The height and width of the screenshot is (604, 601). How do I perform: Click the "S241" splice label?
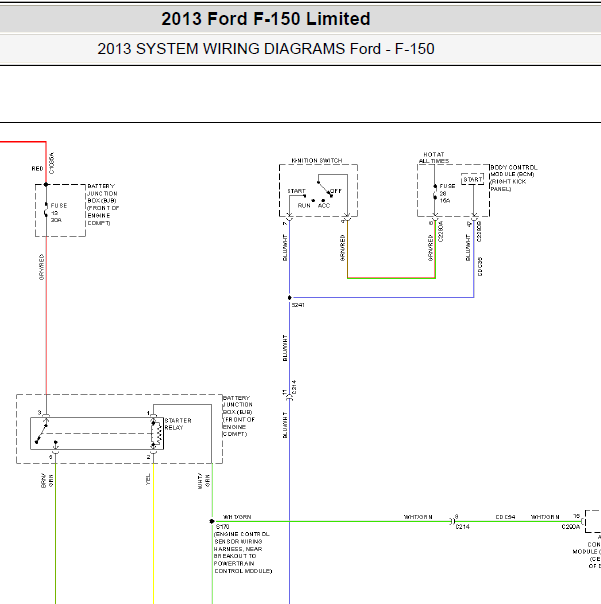click(298, 305)
